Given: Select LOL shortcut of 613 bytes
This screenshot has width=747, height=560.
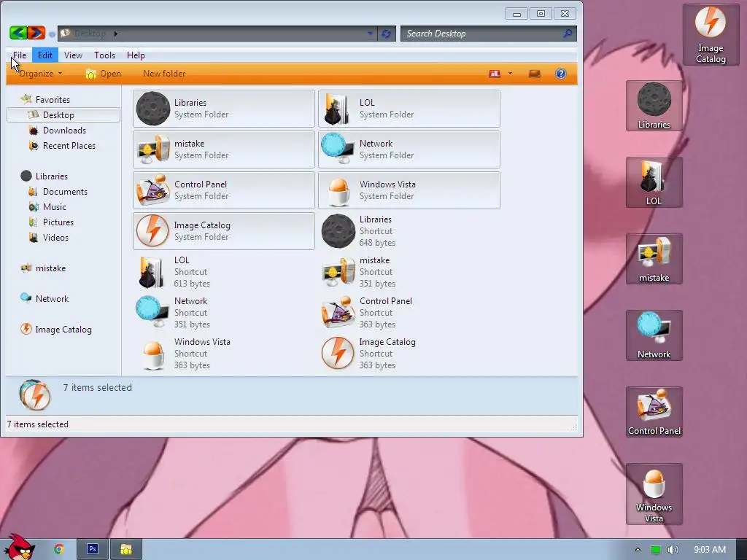Looking at the screenshot, I should 223,272.
